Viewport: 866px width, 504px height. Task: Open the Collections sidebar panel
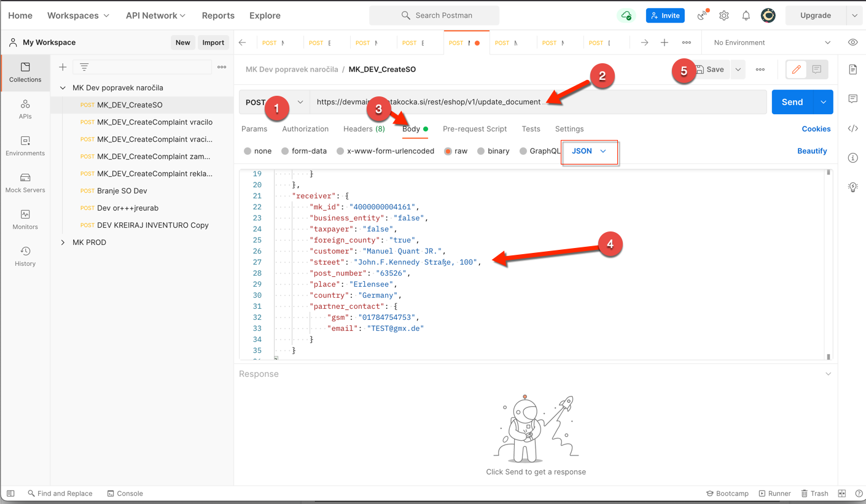pyautogui.click(x=25, y=72)
